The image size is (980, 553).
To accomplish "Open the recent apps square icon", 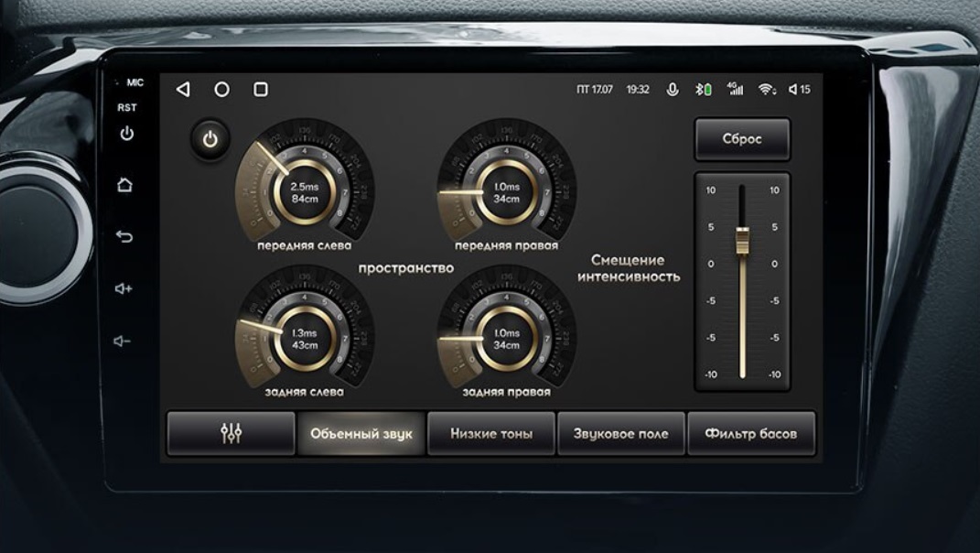I will tap(261, 90).
